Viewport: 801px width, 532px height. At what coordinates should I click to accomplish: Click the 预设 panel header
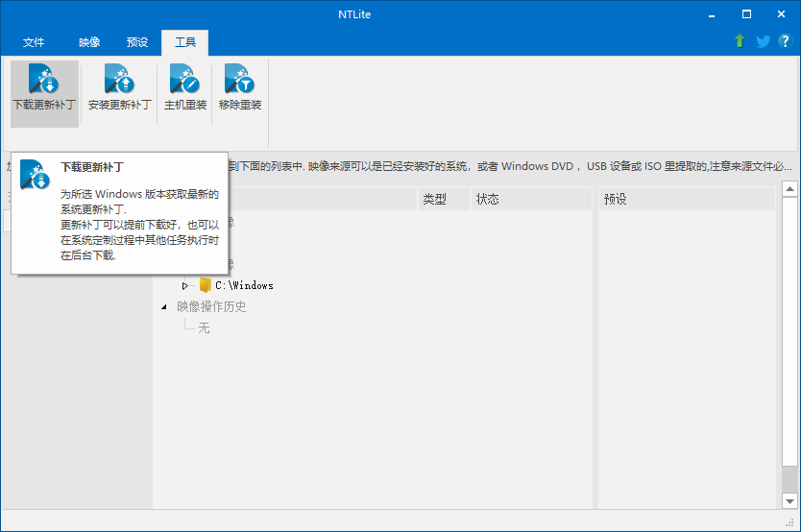click(x=687, y=199)
